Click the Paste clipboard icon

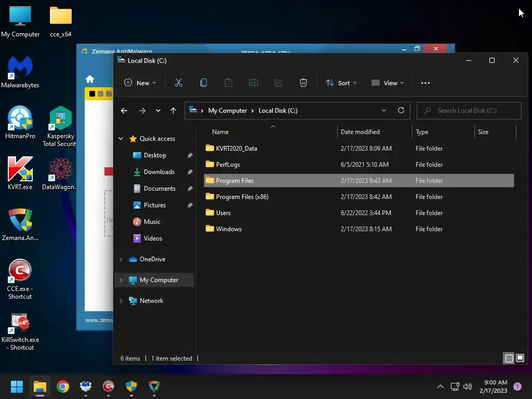coord(229,83)
